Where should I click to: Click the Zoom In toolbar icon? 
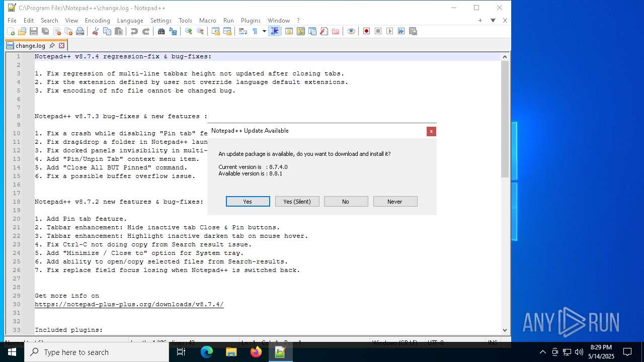(x=189, y=31)
